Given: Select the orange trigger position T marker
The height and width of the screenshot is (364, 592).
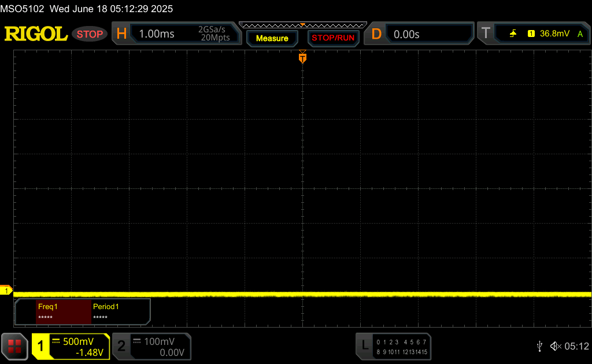Looking at the screenshot, I should 302,57.
